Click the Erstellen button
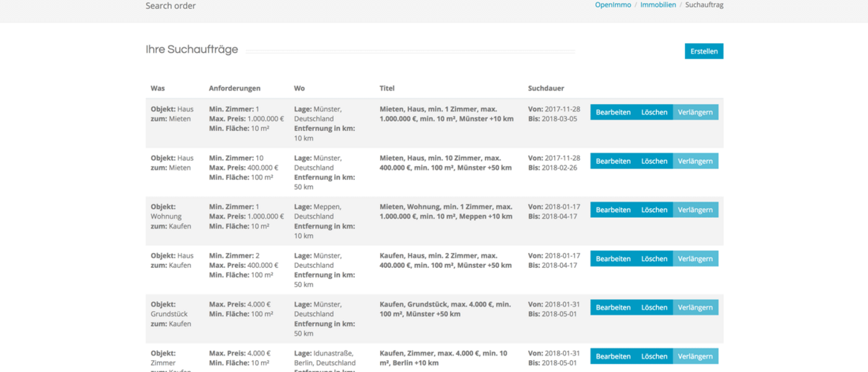Image resolution: width=868 pixels, height=372 pixels. click(704, 51)
